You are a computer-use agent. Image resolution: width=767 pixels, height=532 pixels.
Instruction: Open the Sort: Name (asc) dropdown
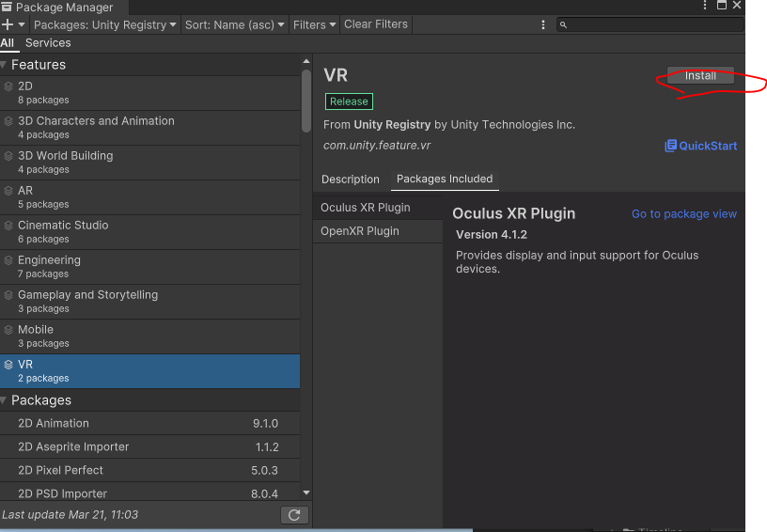234,24
